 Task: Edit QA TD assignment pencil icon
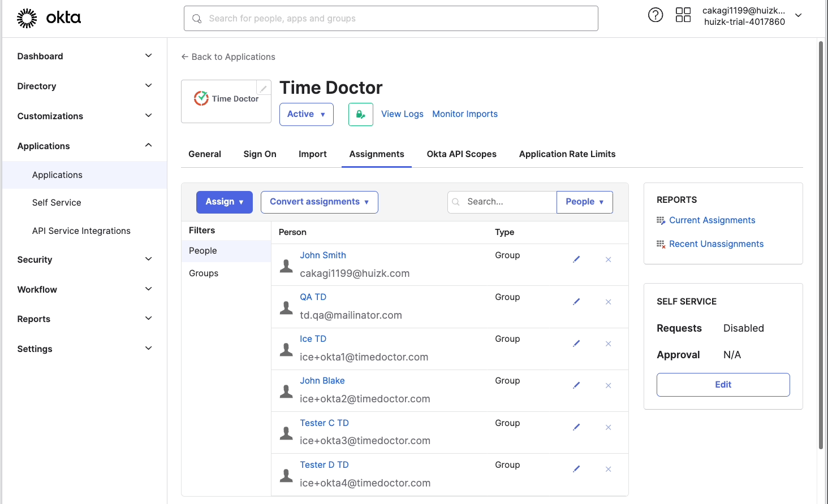point(576,302)
